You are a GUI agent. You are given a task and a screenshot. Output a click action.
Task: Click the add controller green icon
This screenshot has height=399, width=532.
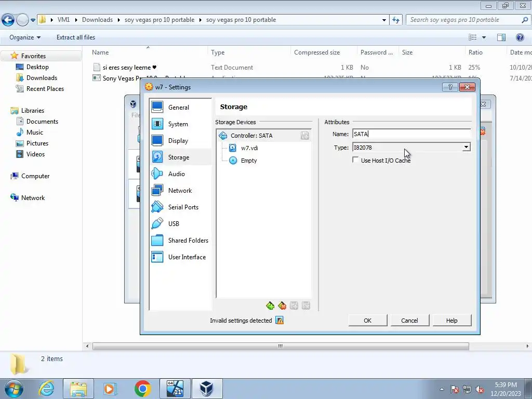click(270, 306)
